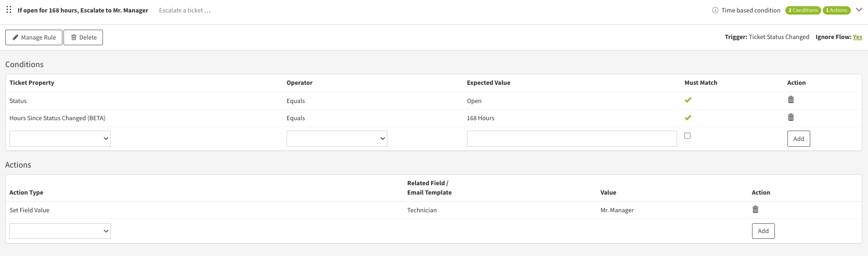Screen dimensions: 868x256
Task: Click the checkmark for 168 Hours row
Action: pyautogui.click(x=688, y=118)
